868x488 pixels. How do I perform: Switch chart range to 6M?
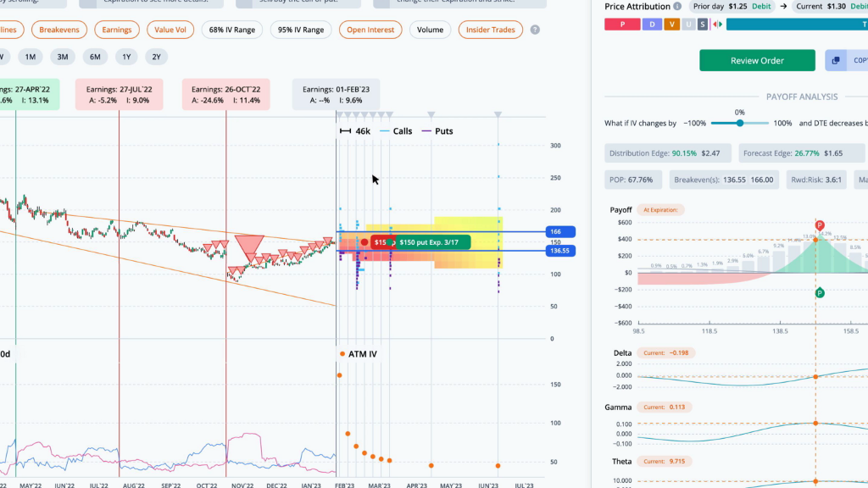tap(95, 57)
